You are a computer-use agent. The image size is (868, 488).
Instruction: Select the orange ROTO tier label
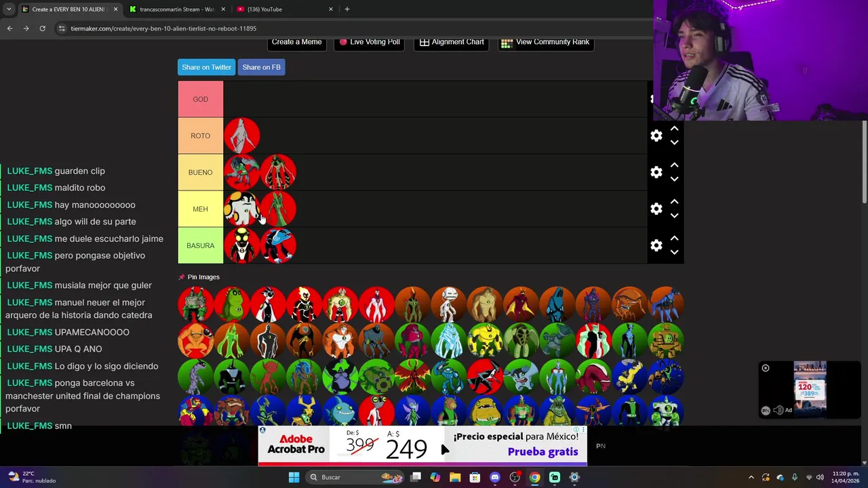click(200, 136)
